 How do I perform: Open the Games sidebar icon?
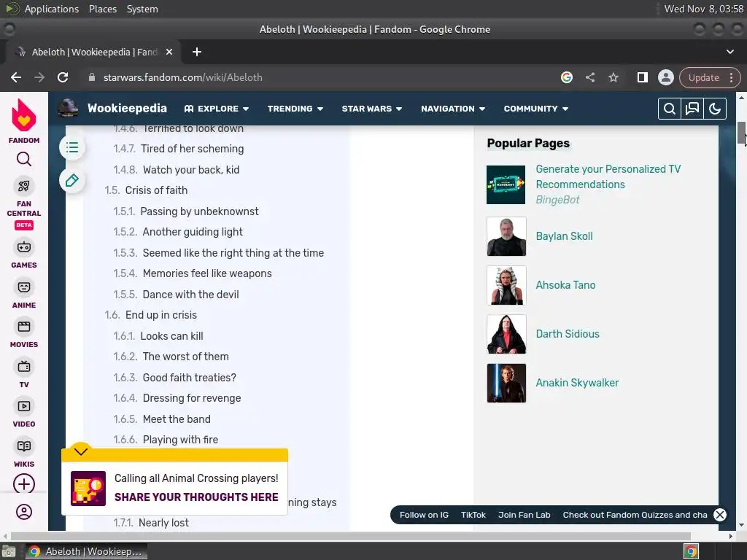pos(24,247)
